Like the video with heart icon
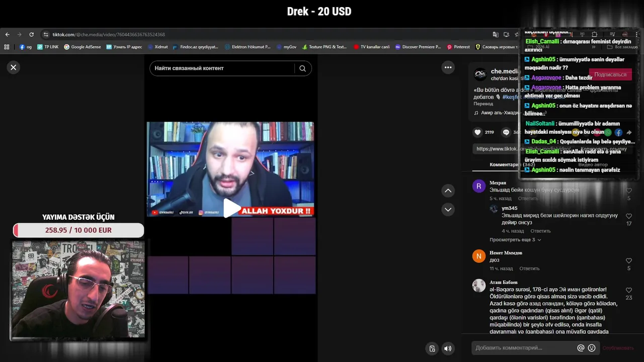Viewport: 644px width, 362px height. (x=477, y=132)
